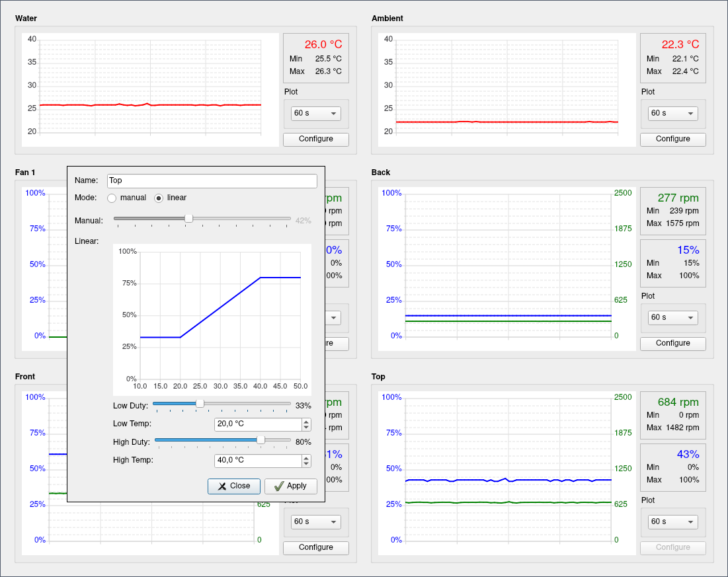Click the High Duty slider handle

(261, 440)
